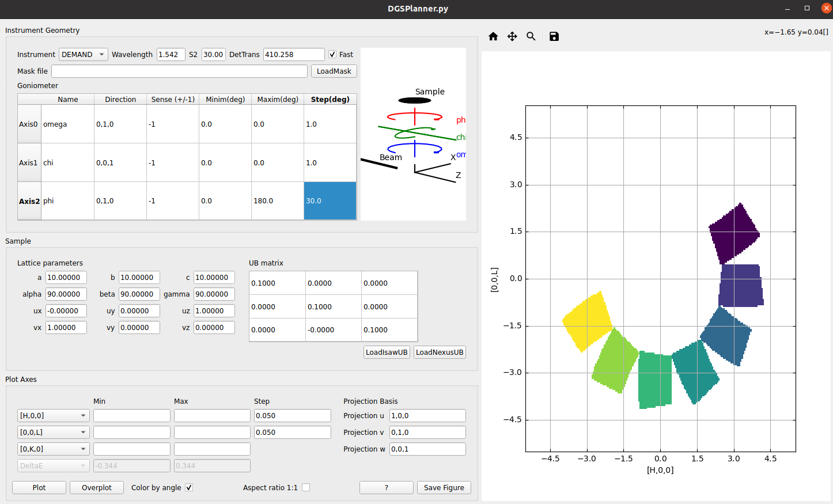This screenshot has height=504, width=833.
Task: Select the Axis2 row header
Action: 29,201
